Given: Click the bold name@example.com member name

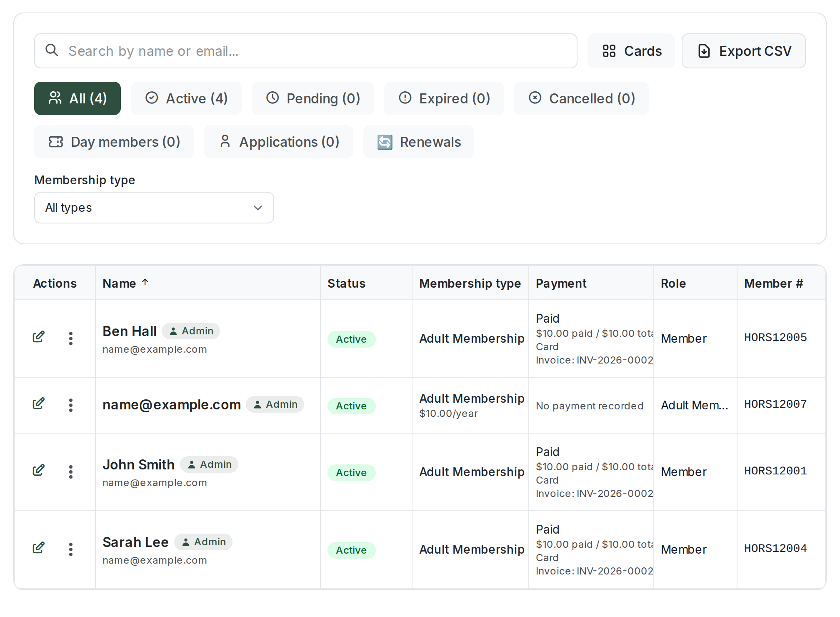Looking at the screenshot, I should tap(172, 404).
